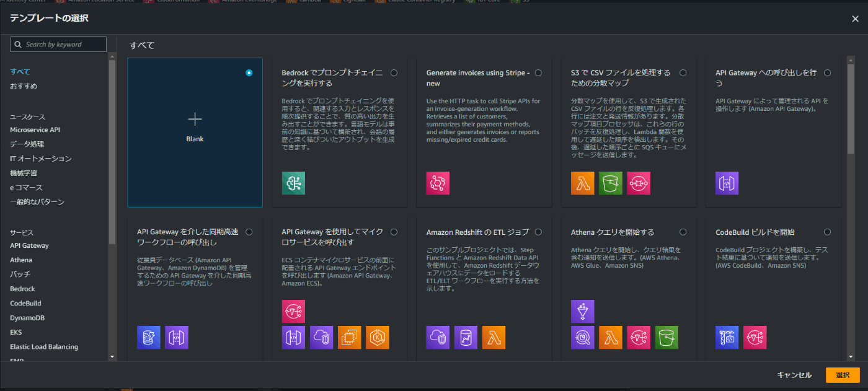868x391 pixels.
Task: Click the Lambda icon on the Athena query card
Action: click(x=611, y=338)
